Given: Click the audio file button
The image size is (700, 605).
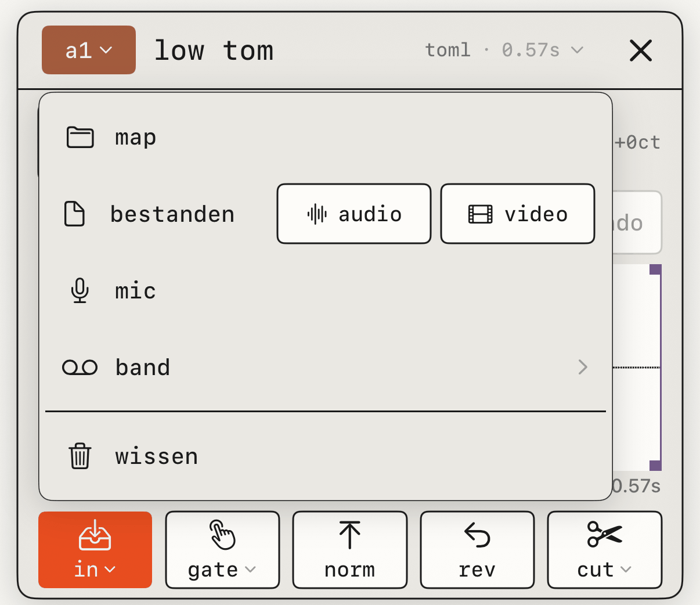Looking at the screenshot, I should [354, 214].
